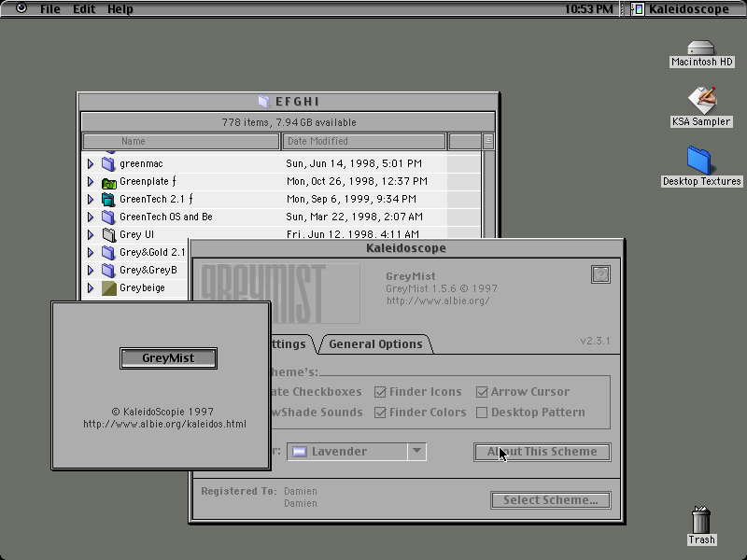Click the greenmac file name
The width and height of the screenshot is (747, 560).
click(x=141, y=164)
